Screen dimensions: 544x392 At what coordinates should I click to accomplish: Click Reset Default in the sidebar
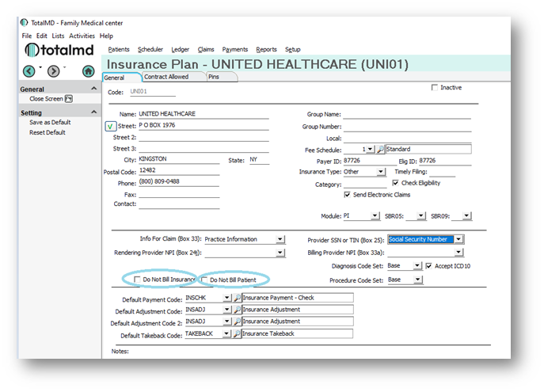(x=48, y=132)
